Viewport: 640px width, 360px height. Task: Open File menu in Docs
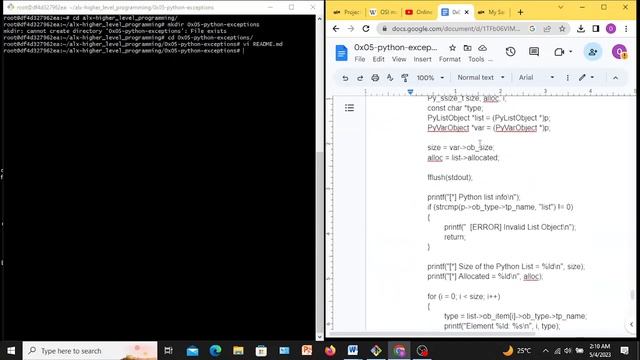click(x=360, y=59)
